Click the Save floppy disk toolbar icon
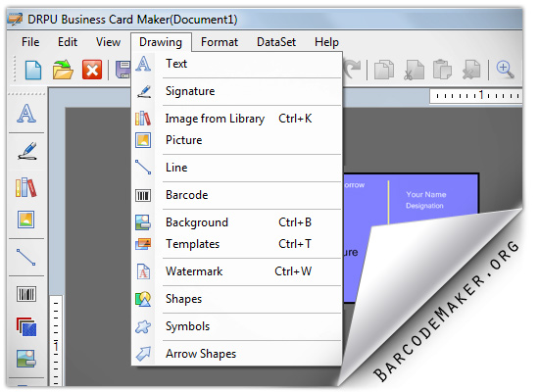 pyautogui.click(x=123, y=70)
